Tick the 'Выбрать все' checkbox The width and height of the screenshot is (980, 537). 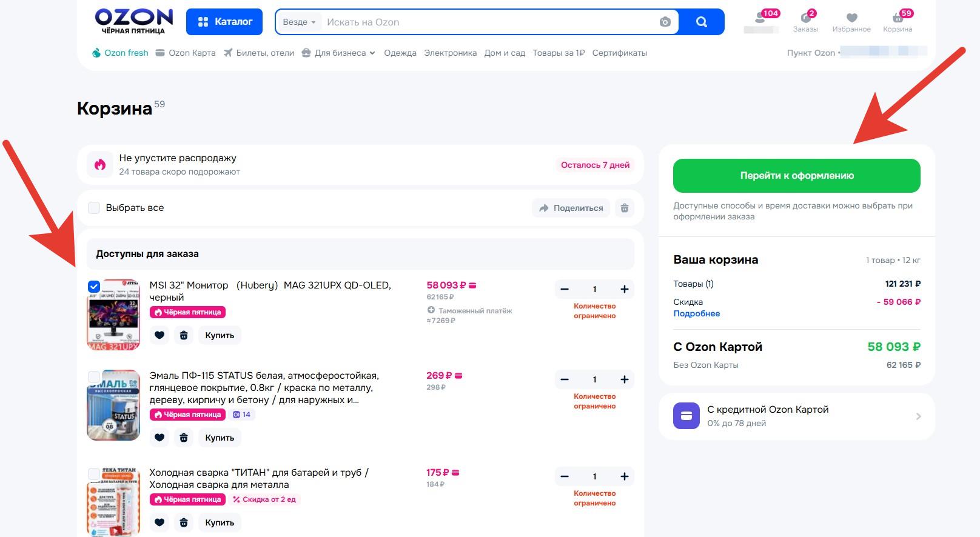pyautogui.click(x=94, y=208)
